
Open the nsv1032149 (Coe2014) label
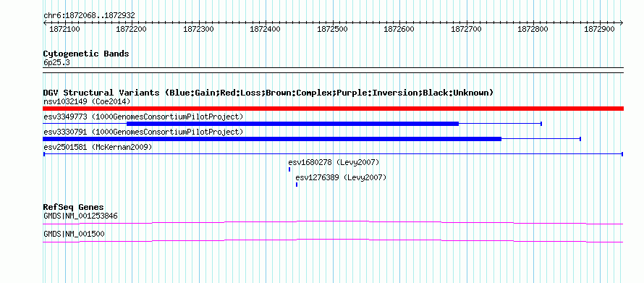pyautogui.click(x=87, y=101)
